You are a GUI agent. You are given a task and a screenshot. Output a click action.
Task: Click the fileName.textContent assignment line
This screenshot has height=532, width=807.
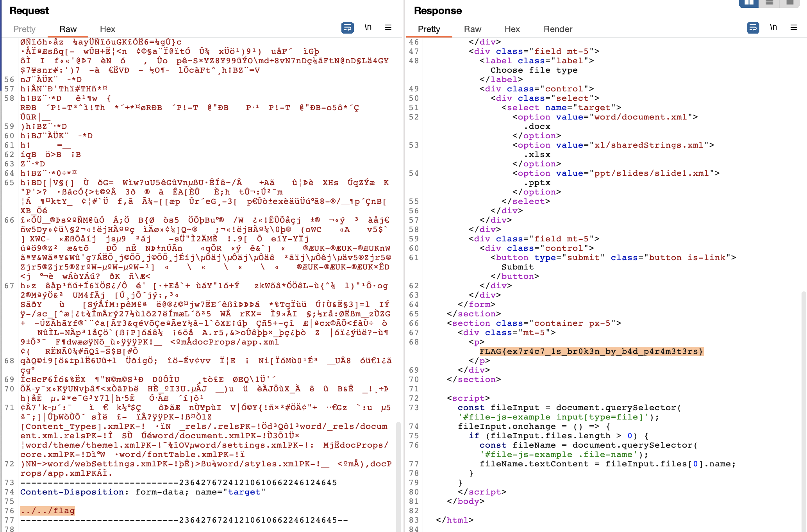click(x=608, y=464)
